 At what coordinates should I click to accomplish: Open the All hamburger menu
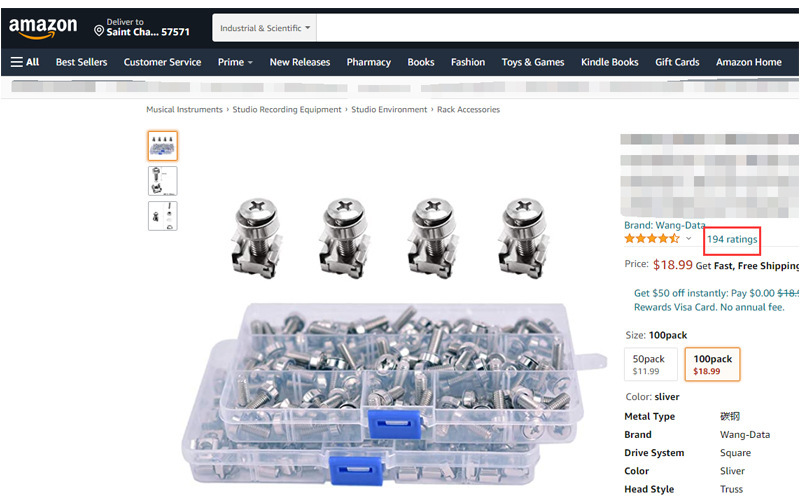point(25,62)
